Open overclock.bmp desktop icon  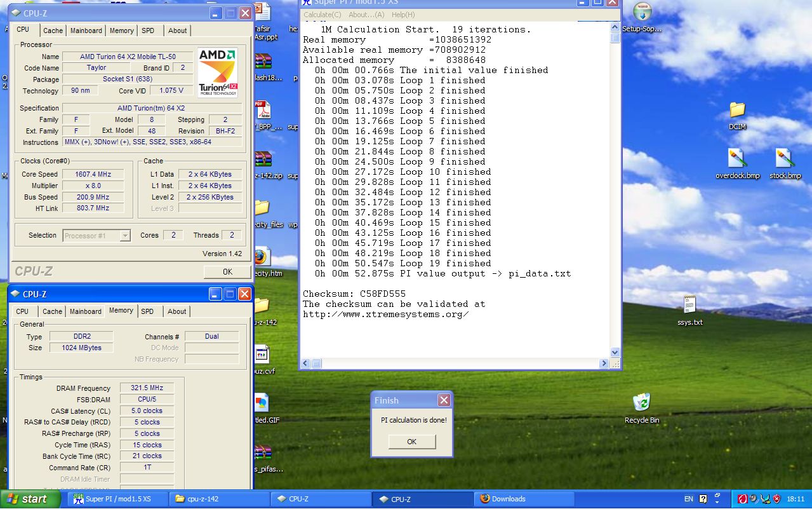pos(737,158)
